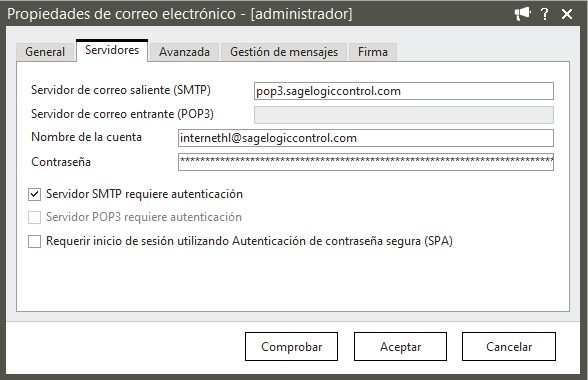Select the Servidores tab
The height and width of the screenshot is (380, 588).
(x=112, y=50)
